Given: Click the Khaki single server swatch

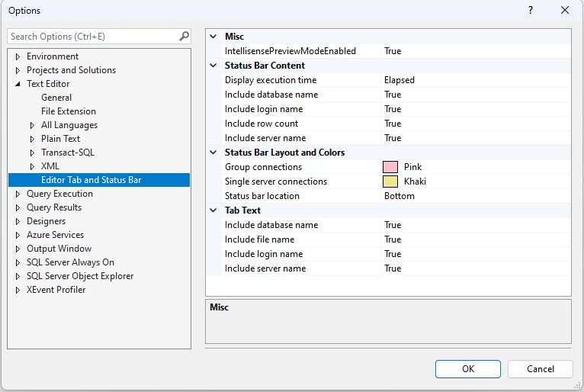Looking at the screenshot, I should coord(390,182).
